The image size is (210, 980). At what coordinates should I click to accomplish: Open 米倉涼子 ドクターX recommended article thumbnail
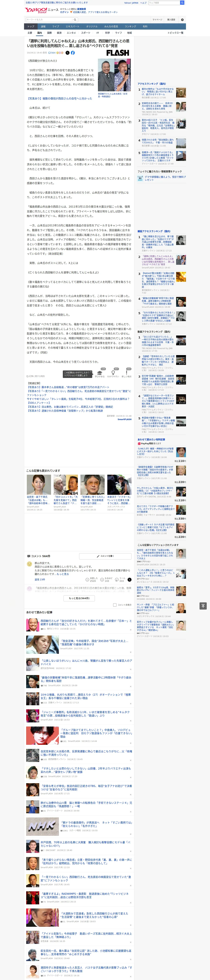[x=119, y=485]
